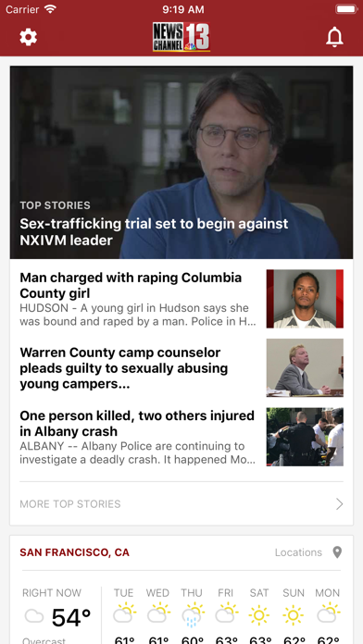Tap the mugshot thumbnail image
363x644 pixels.
coord(305,299)
